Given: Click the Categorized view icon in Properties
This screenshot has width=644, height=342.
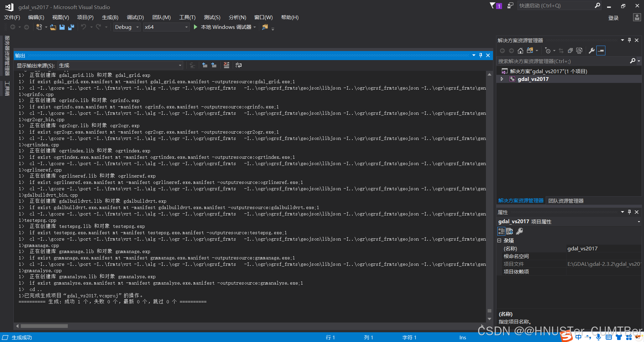Looking at the screenshot, I should click(x=501, y=231).
